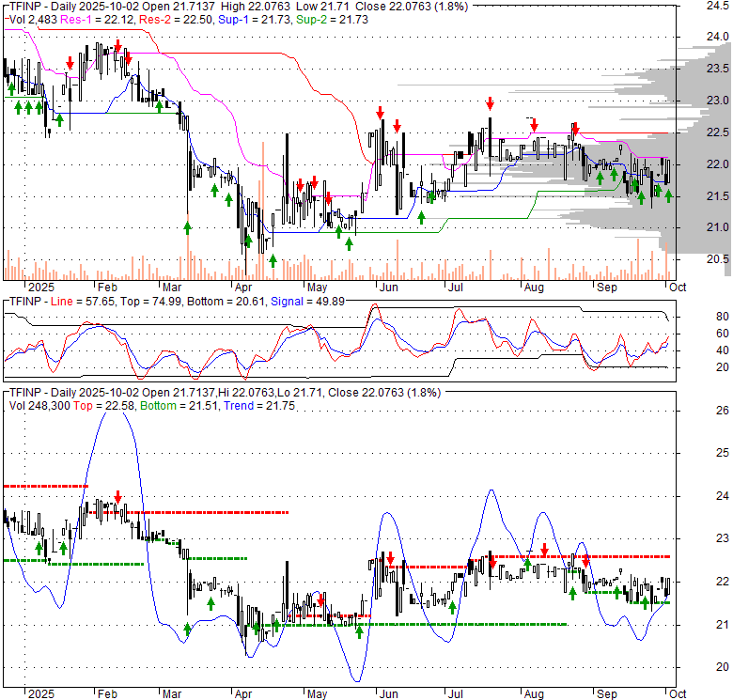This screenshot has height=700, width=733.
Task: Click the bottom chart's 25 price label
Action: (x=723, y=453)
